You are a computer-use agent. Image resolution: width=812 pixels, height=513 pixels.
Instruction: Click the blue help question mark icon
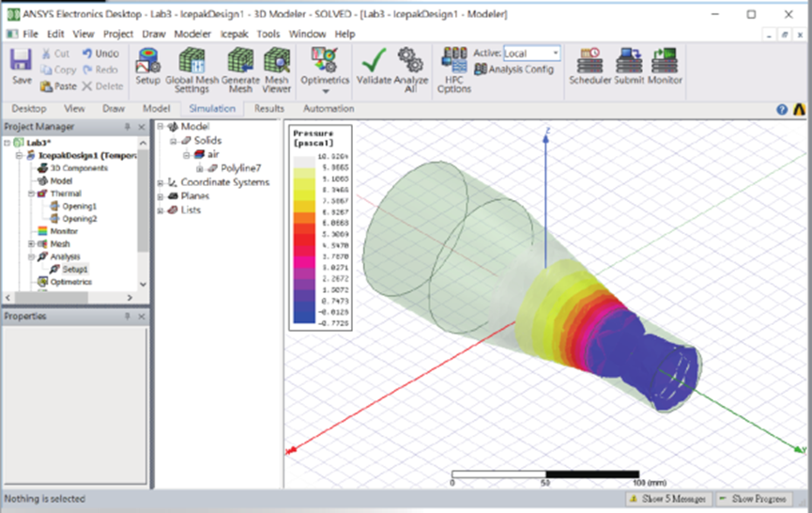point(782,109)
